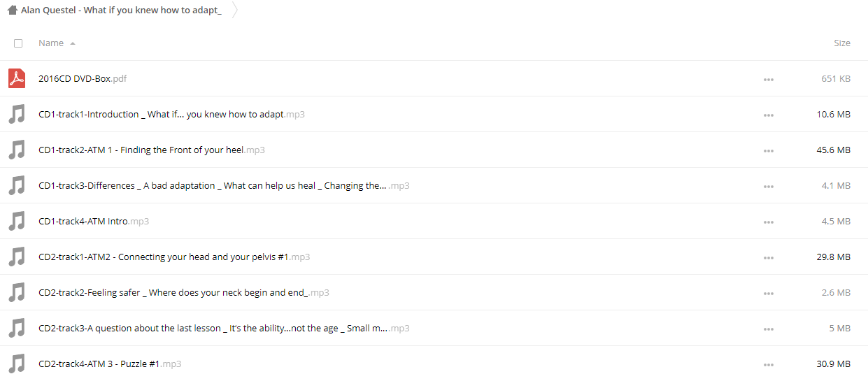The width and height of the screenshot is (868, 381).
Task: Click the breadcrumb chevron separator
Action: [x=234, y=10]
